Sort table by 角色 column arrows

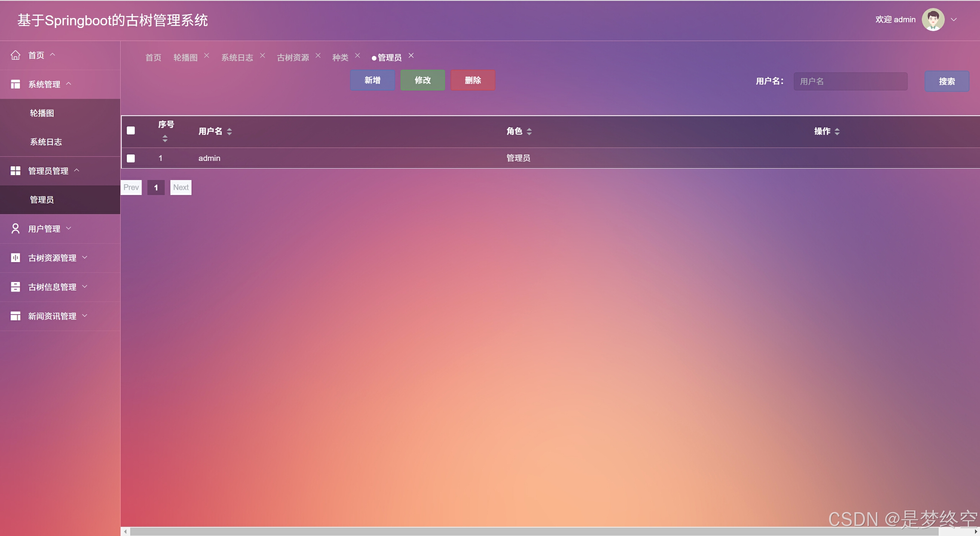click(x=529, y=132)
